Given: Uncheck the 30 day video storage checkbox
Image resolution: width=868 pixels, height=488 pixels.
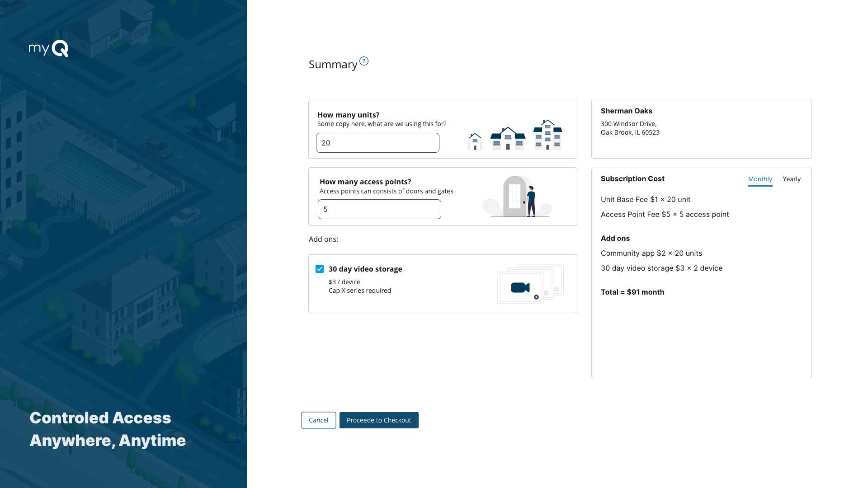Looking at the screenshot, I should [320, 269].
